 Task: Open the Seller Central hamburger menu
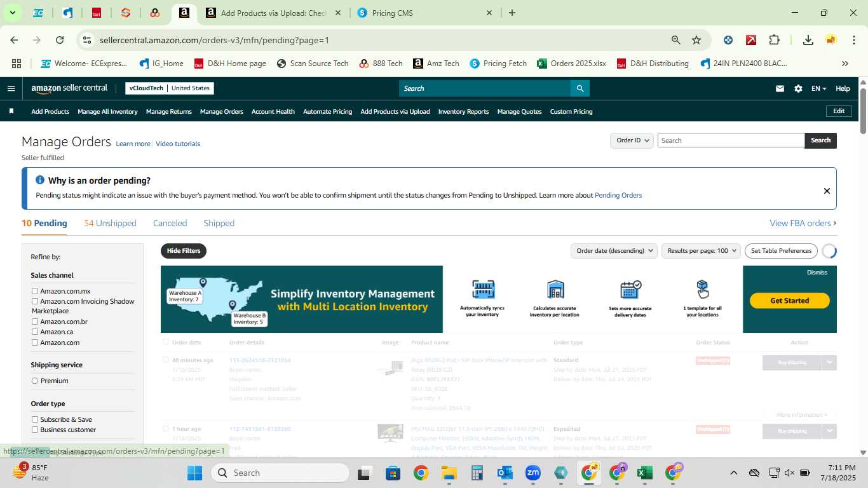11,88
